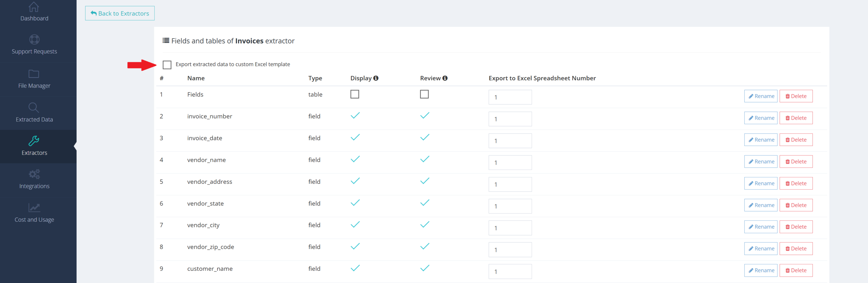Enable export to custom Excel template
The width and height of the screenshot is (868, 283).
[167, 65]
